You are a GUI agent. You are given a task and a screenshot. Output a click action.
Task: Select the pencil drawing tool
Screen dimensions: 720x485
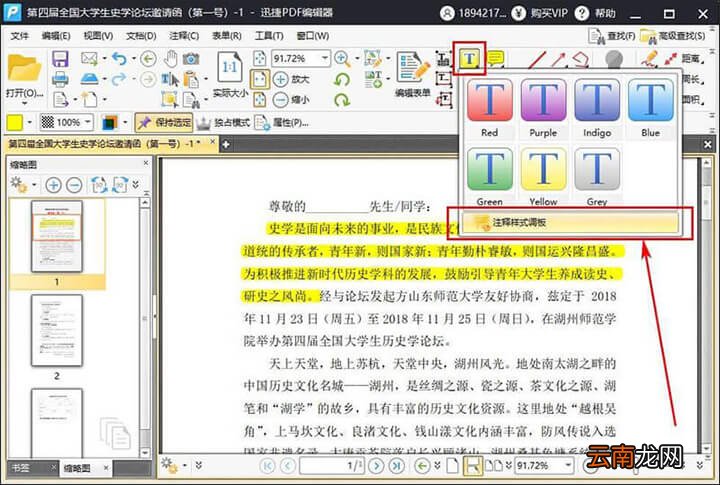[x=650, y=59]
